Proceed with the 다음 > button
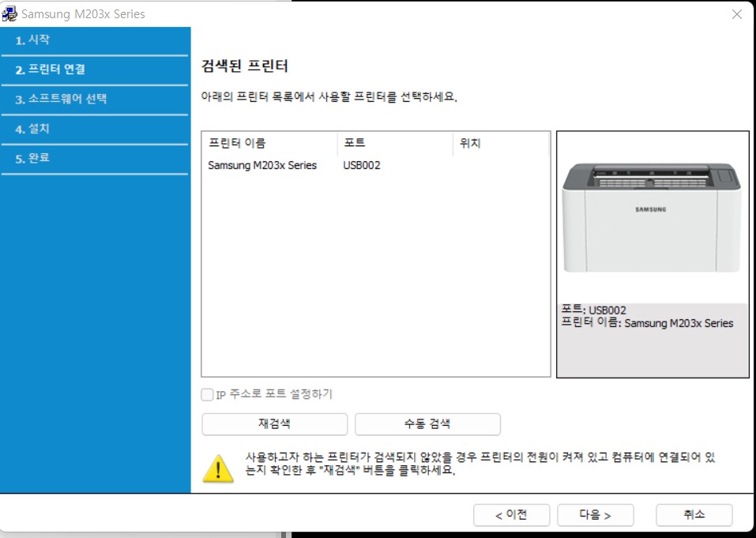The height and width of the screenshot is (538, 756). pyautogui.click(x=596, y=515)
